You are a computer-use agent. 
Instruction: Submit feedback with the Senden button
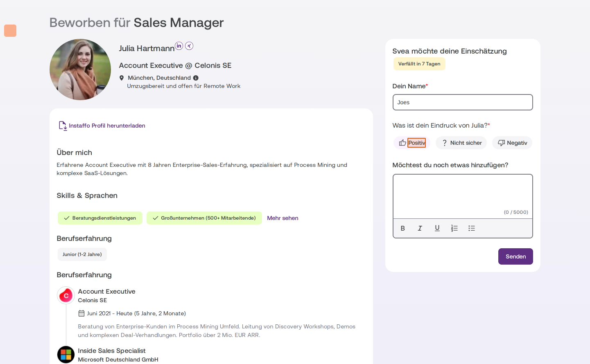pos(515,256)
